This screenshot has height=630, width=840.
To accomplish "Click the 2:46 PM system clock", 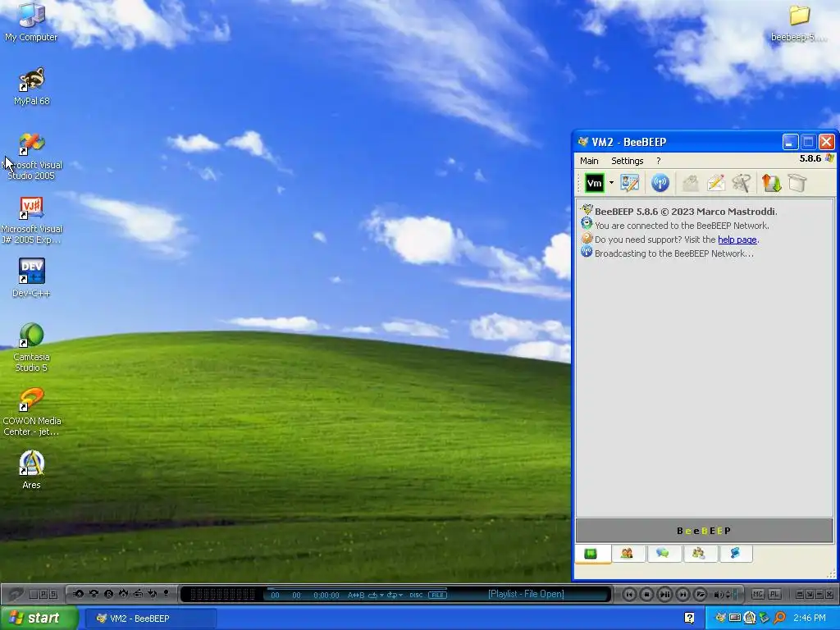I will 810,619.
